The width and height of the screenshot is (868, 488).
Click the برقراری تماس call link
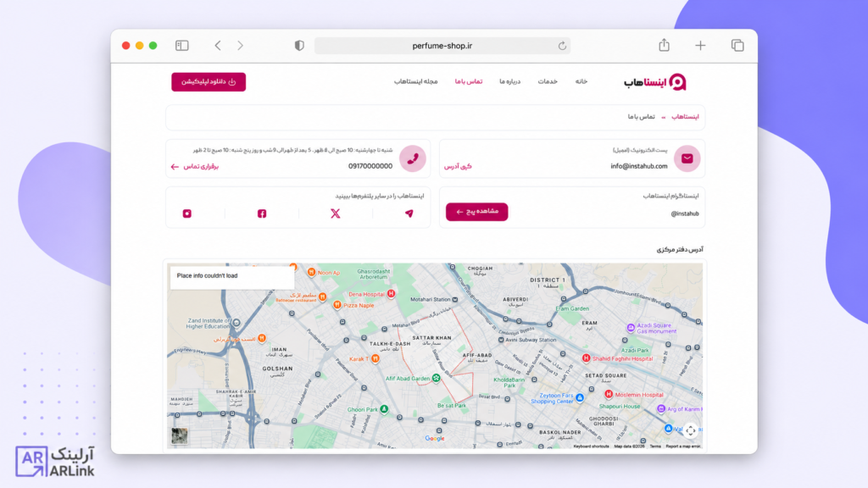point(195,167)
